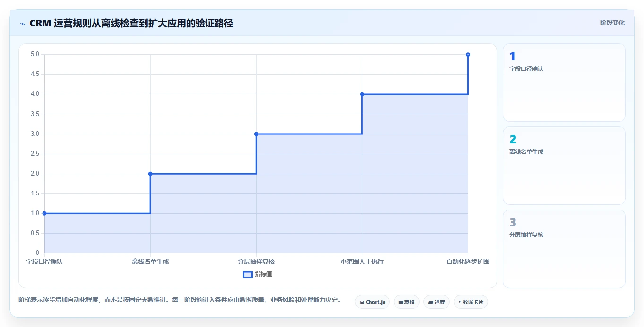This screenshot has width=644, height=327.
Task: Click the data point at 自动化逐步扩围 value 5.0
Action: pyautogui.click(x=468, y=55)
